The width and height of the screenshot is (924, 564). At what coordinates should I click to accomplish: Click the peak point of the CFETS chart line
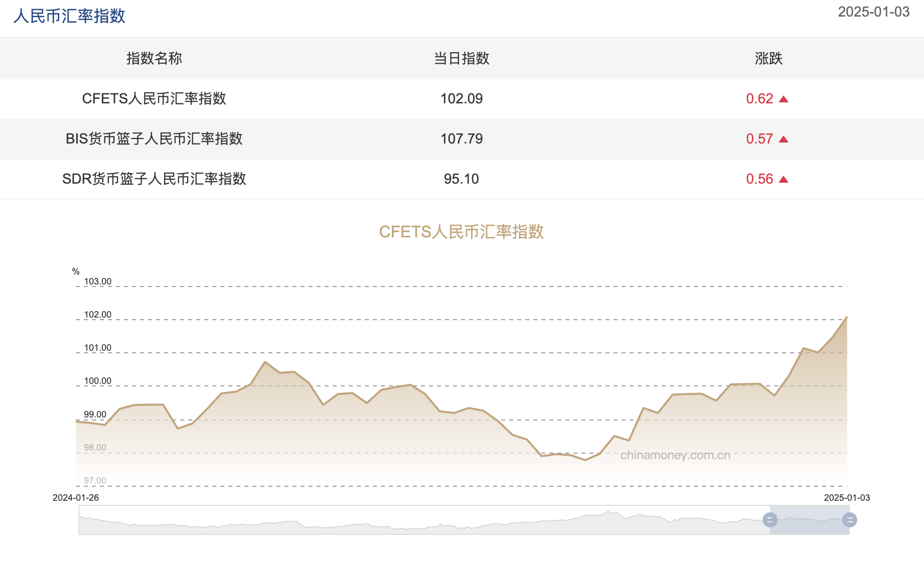[847, 317]
